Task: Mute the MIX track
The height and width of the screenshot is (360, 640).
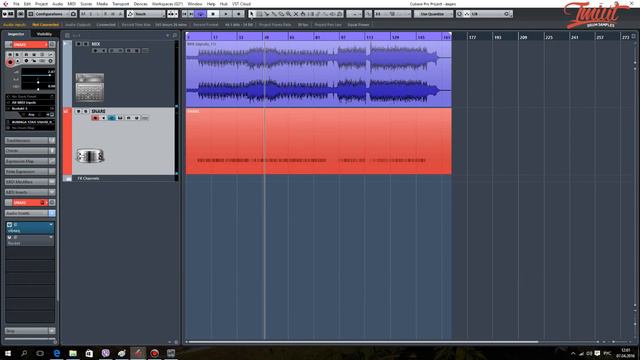Action: 78,44
